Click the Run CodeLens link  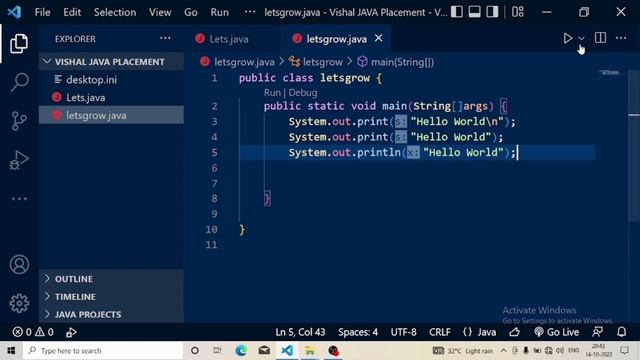[x=272, y=93]
